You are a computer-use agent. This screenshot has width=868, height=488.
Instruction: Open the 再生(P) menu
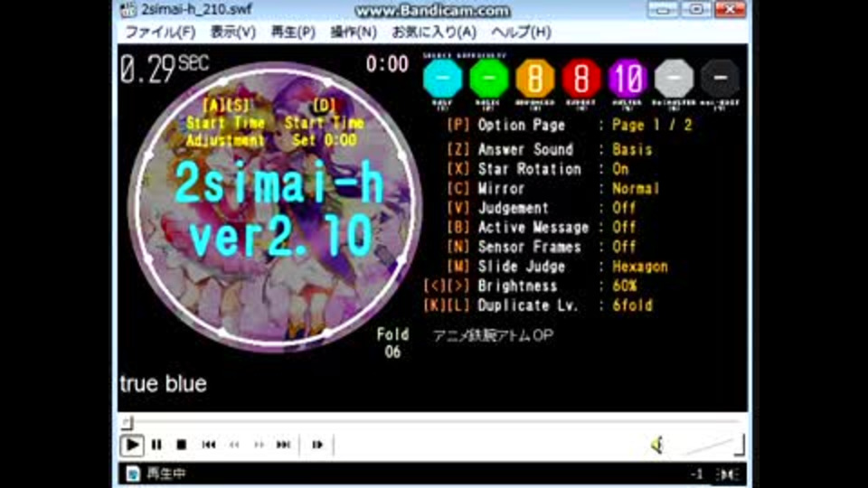pos(293,33)
